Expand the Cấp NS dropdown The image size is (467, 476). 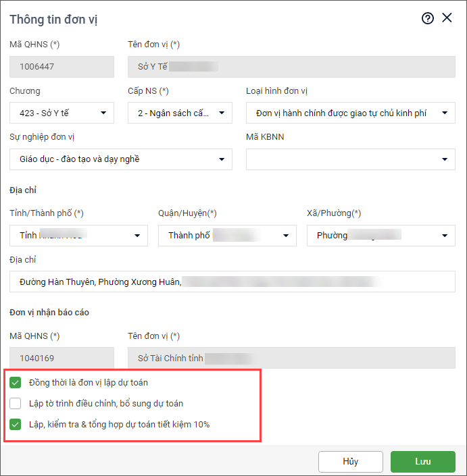[180, 113]
